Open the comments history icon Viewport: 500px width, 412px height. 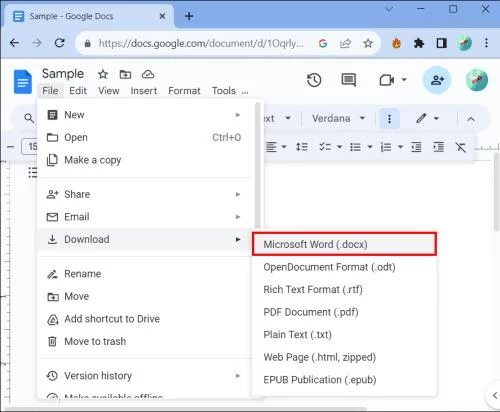point(349,80)
